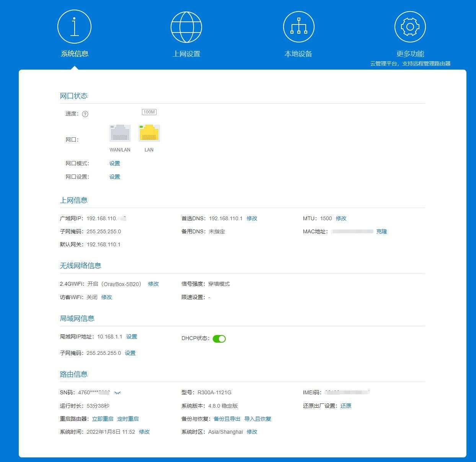Click 定时重启 scheduled reboot
This screenshot has height=462, width=476.
pos(128,419)
